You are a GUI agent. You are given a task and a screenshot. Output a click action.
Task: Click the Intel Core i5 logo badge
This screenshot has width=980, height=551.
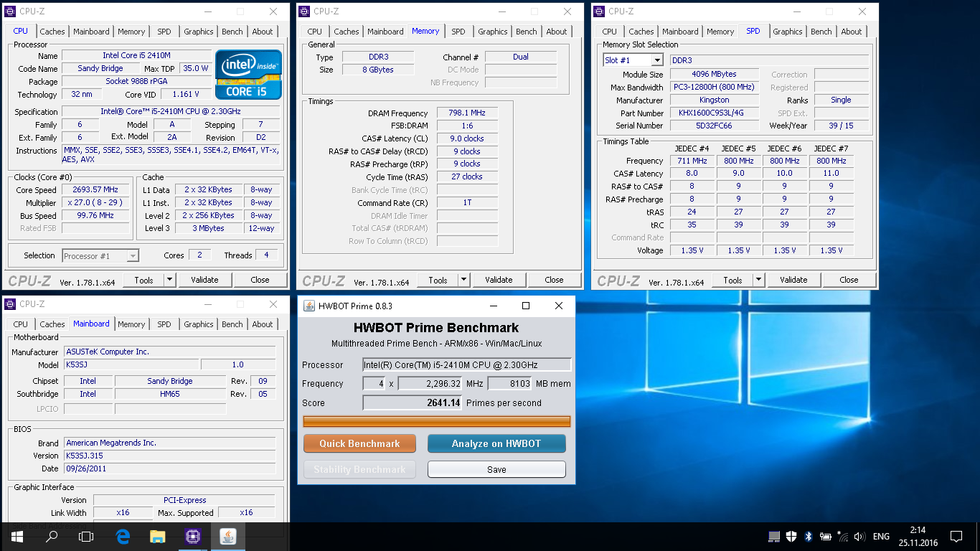(x=248, y=75)
